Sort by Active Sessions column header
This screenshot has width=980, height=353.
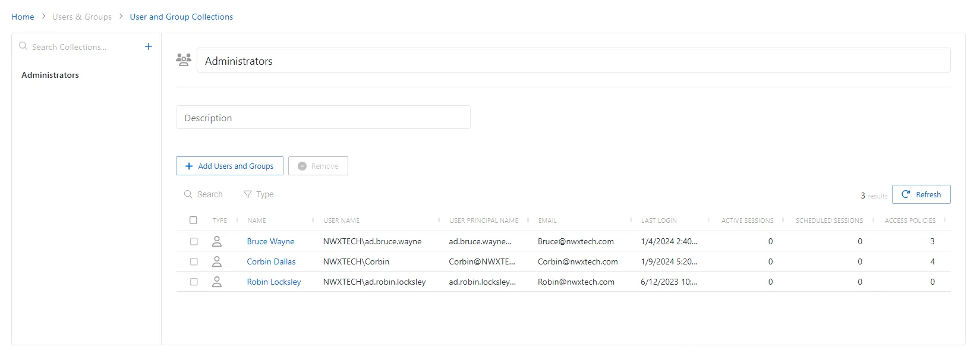coord(748,220)
